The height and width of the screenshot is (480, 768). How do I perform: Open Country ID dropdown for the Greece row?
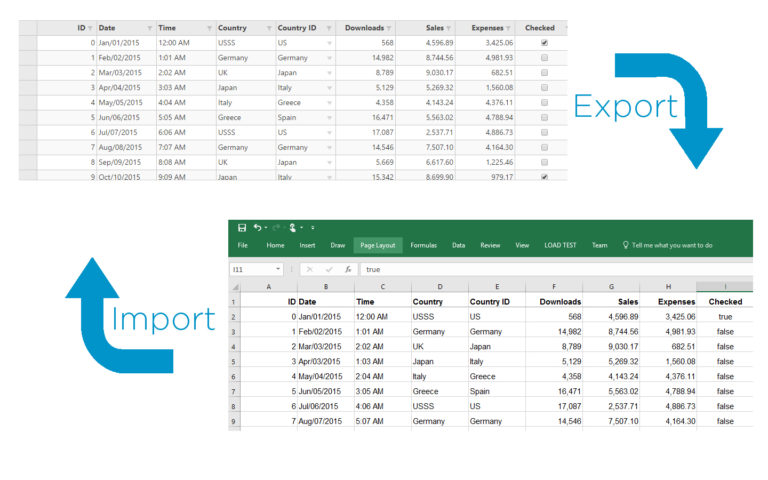(329, 102)
